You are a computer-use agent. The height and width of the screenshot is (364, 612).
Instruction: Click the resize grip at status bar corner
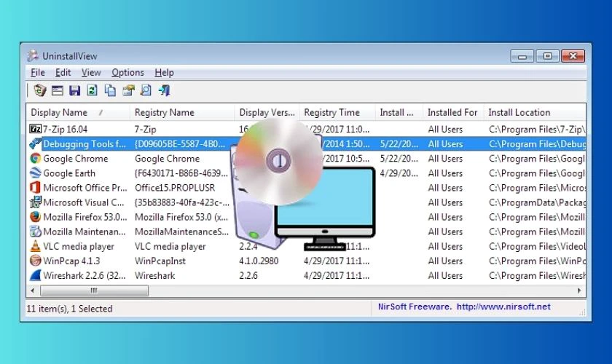coord(582,312)
